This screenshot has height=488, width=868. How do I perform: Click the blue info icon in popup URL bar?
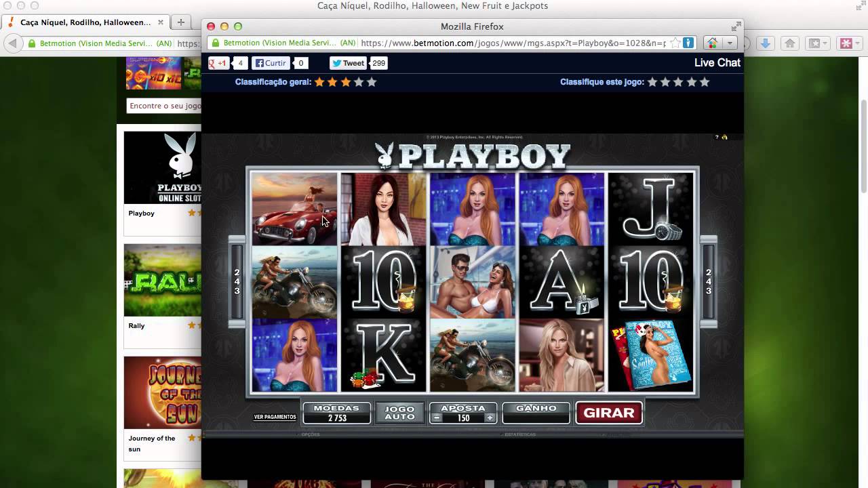pyautogui.click(x=688, y=43)
